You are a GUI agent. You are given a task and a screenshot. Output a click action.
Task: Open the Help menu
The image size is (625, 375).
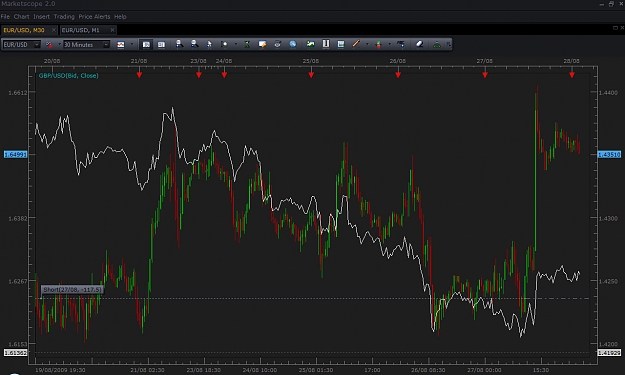(x=120, y=17)
